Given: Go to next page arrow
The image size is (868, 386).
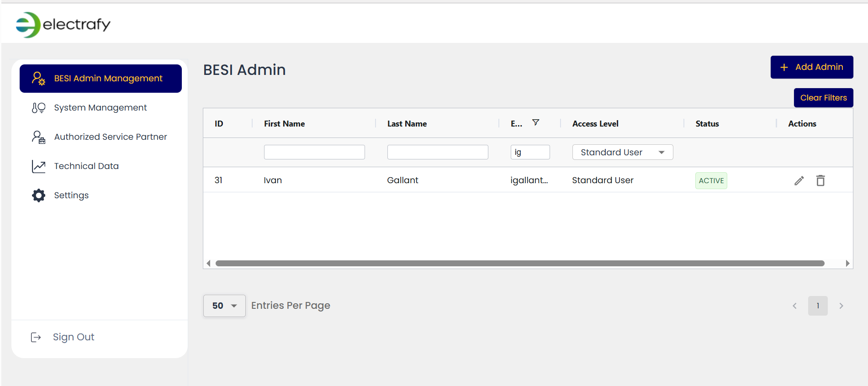Looking at the screenshot, I should pos(841,306).
